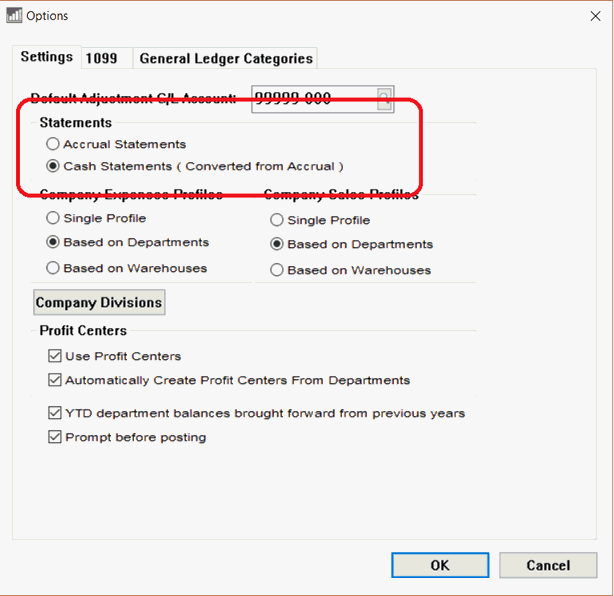
Task: Click the Options window title icon
Action: (14, 16)
